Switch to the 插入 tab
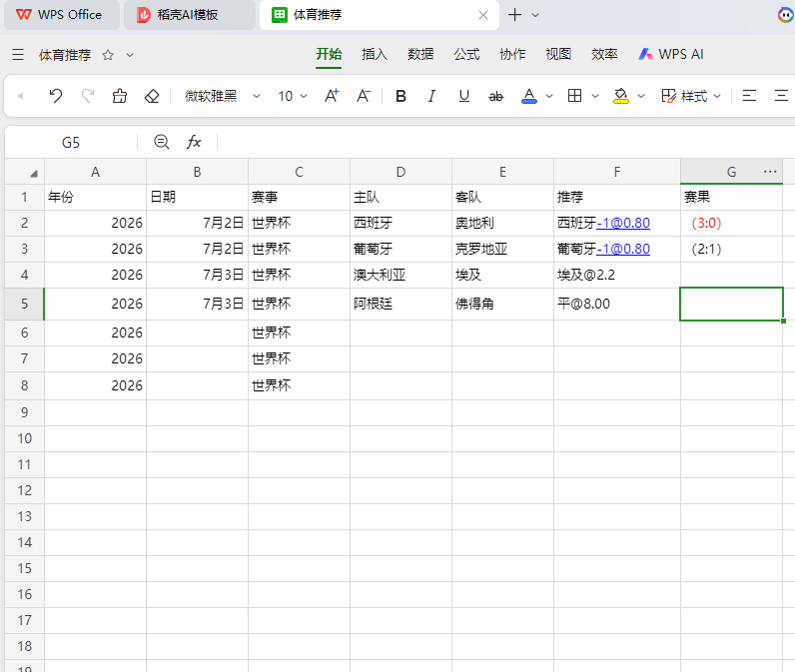This screenshot has height=672, width=795. [375, 54]
